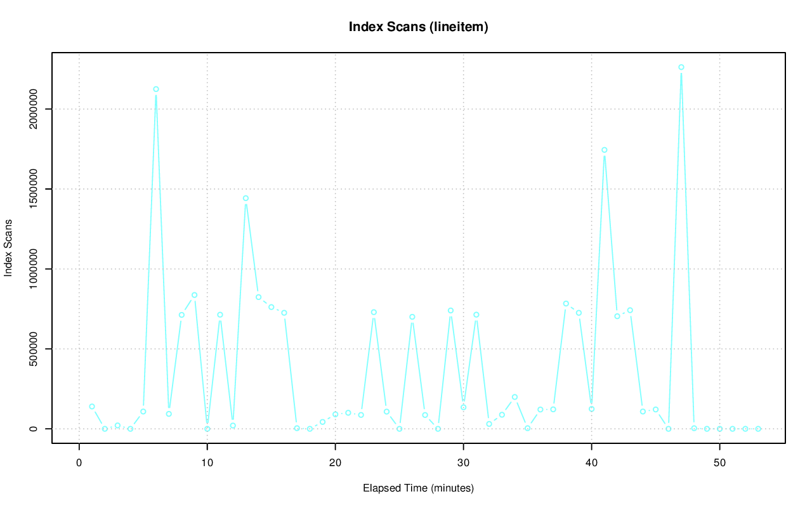The image size is (812, 508).
Task: Click the x-axis tick label 50
Action: point(719,464)
